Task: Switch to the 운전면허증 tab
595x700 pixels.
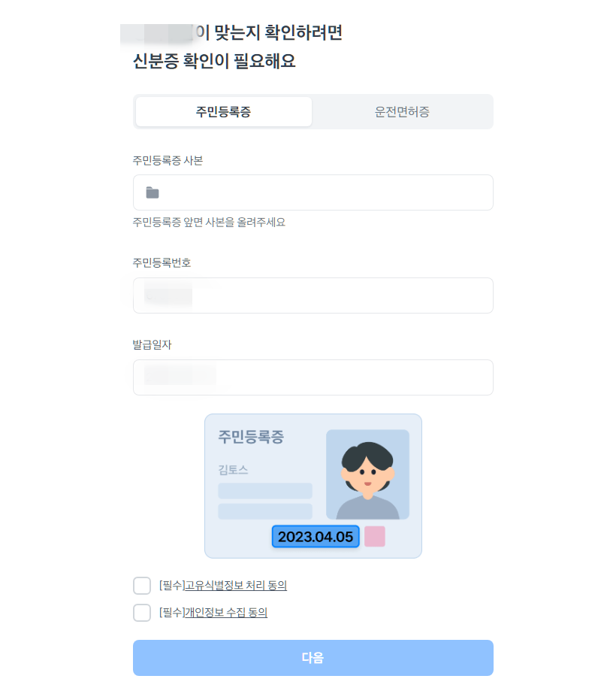Action: (402, 111)
